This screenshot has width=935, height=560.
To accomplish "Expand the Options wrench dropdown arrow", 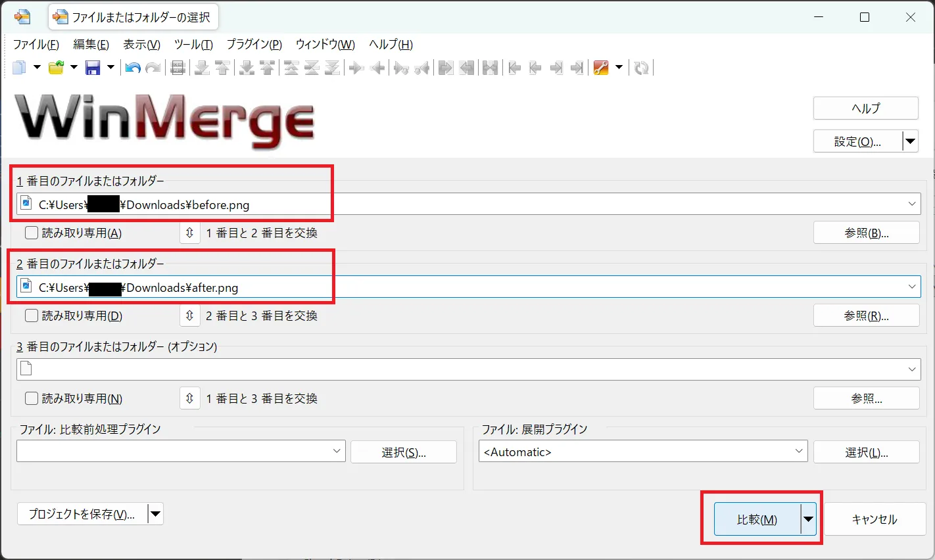I will tap(619, 67).
